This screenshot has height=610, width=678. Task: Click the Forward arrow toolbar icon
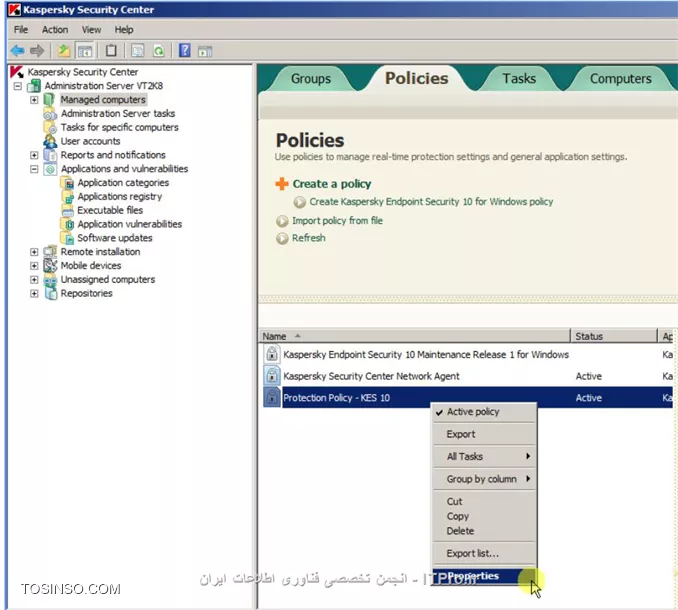click(x=37, y=51)
